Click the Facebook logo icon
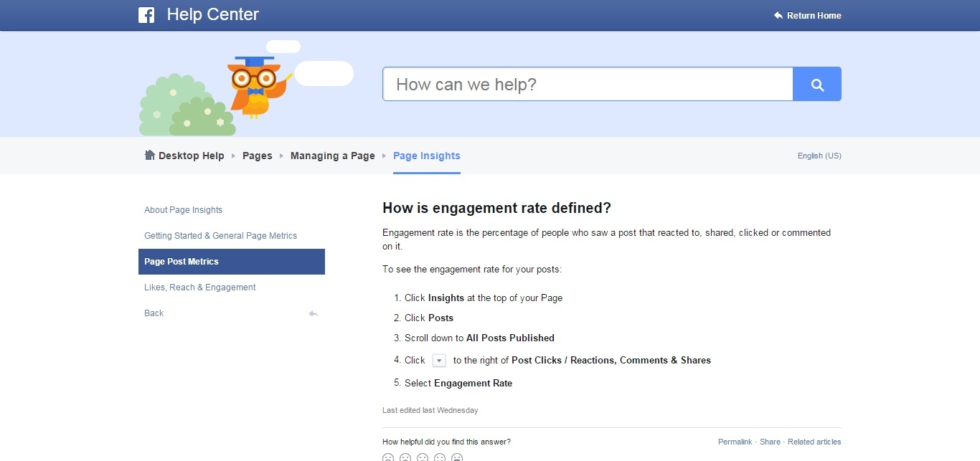This screenshot has height=461, width=980. click(x=146, y=15)
